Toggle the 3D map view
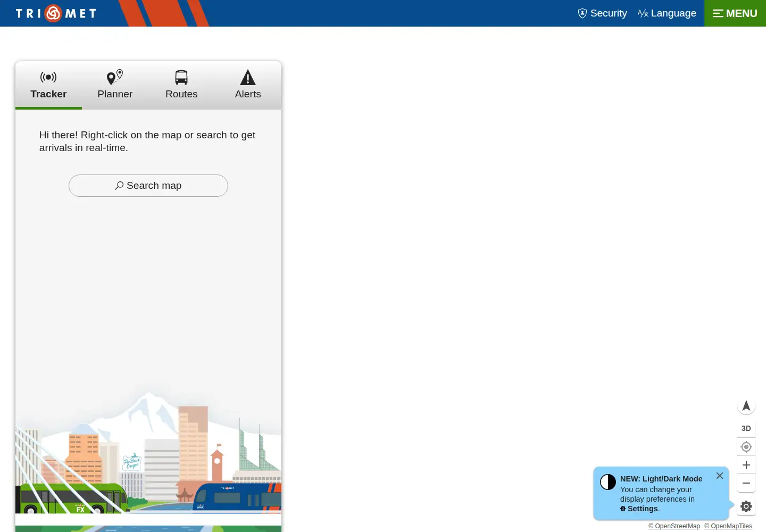Screen dimensions: 766x532 coord(746,428)
